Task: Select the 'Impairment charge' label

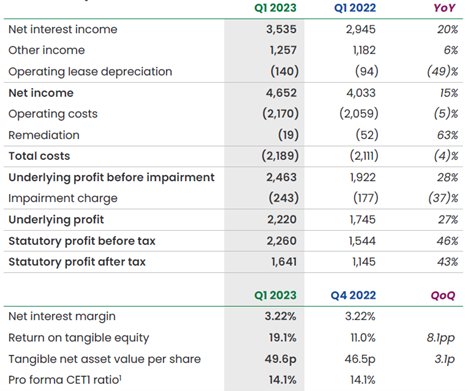Action: (63, 198)
